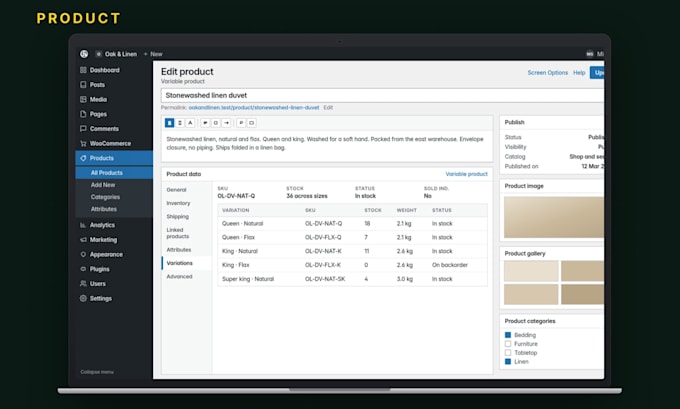Open the Marketing megaphone icon in sidebar
680x409 pixels.
pyautogui.click(x=83, y=240)
